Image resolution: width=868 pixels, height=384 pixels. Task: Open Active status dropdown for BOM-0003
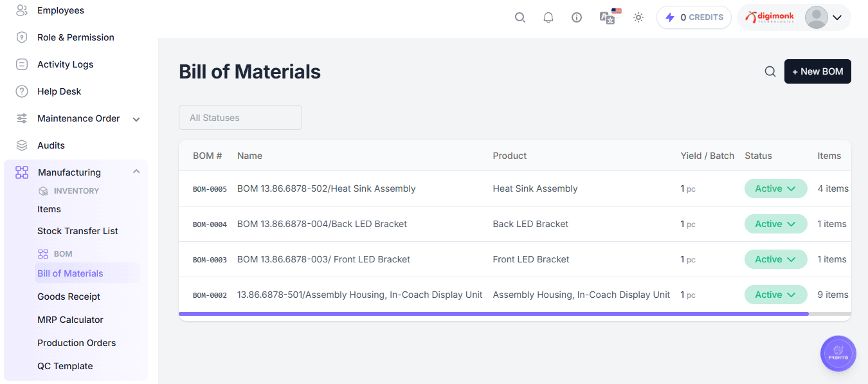776,259
